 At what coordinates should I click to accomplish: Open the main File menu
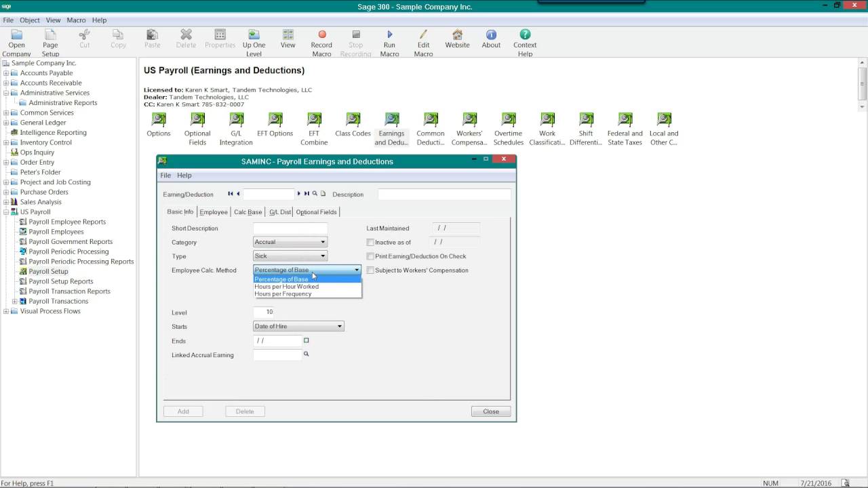(x=8, y=20)
